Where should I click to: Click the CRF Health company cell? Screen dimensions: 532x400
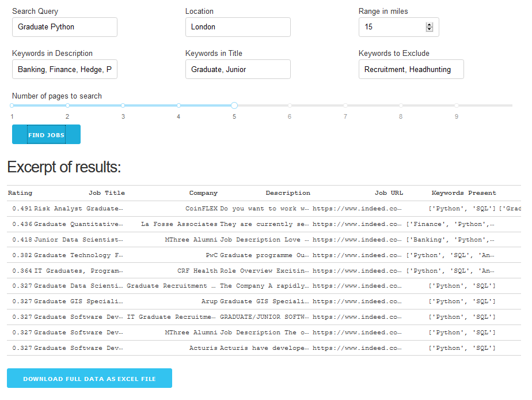tap(197, 271)
